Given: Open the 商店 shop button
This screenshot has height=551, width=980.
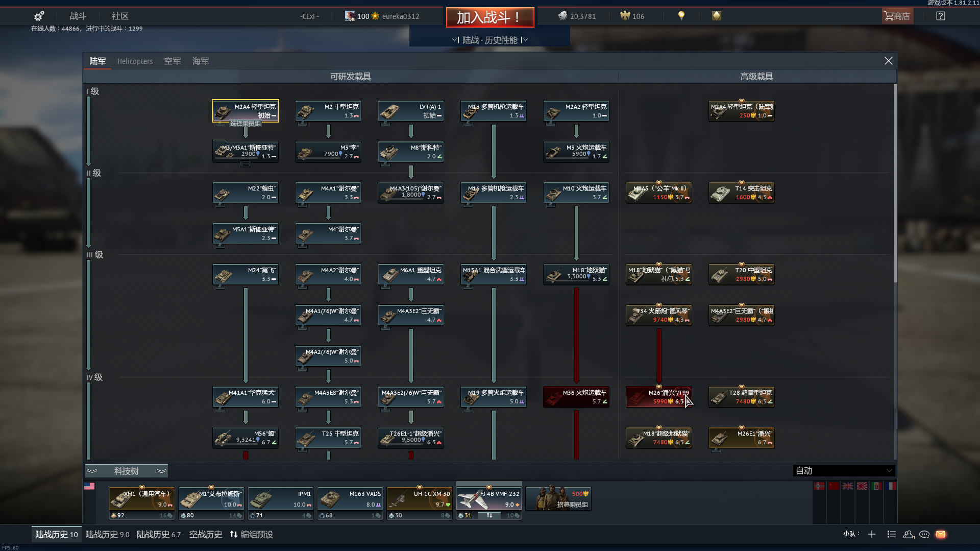Looking at the screenshot, I should (x=897, y=16).
